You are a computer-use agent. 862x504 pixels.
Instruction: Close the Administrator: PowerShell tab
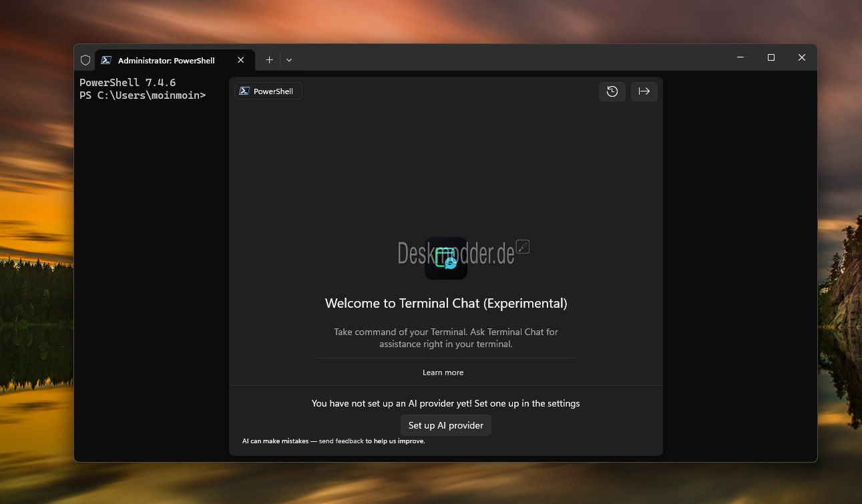pos(241,60)
